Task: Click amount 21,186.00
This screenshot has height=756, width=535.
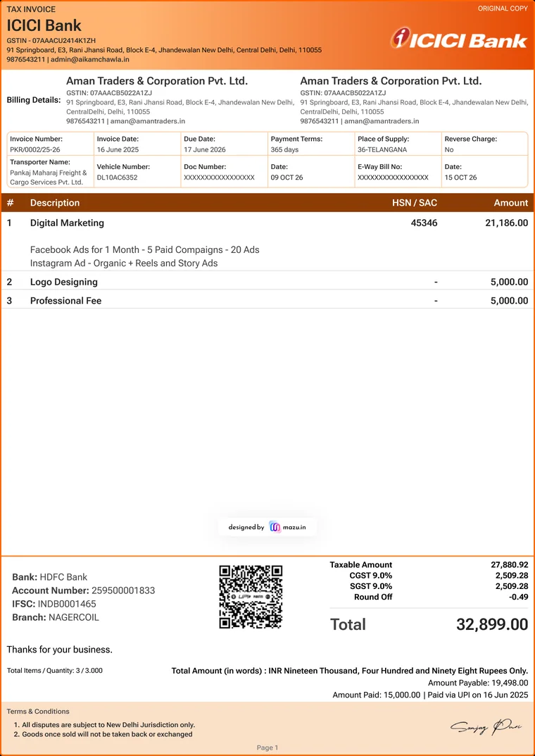Action: point(507,223)
